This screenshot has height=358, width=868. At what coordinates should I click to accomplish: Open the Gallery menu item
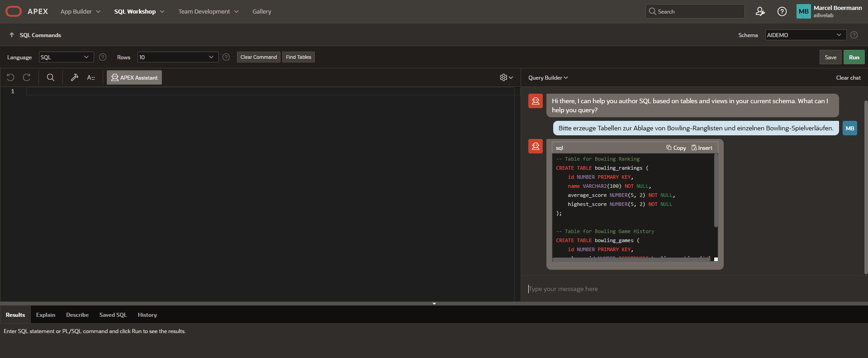click(262, 11)
